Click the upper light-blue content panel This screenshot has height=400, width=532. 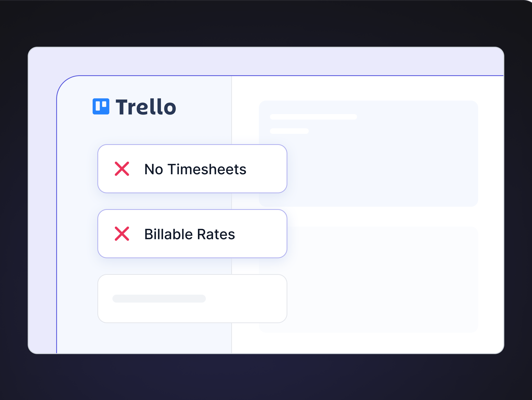383,164
